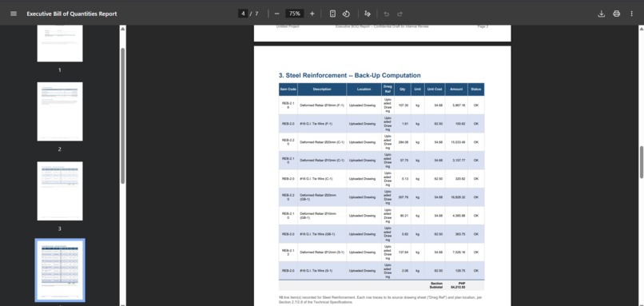Screen dimensions: 644x306
Task: Click the amount value 15,533.49
Action: pyautogui.click(x=458, y=142)
